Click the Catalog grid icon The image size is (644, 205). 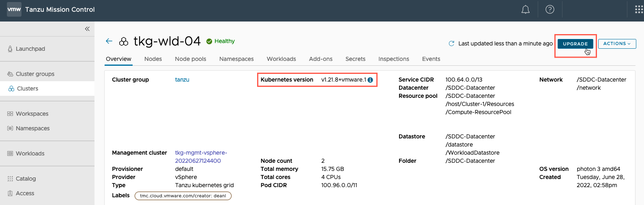tap(10, 179)
